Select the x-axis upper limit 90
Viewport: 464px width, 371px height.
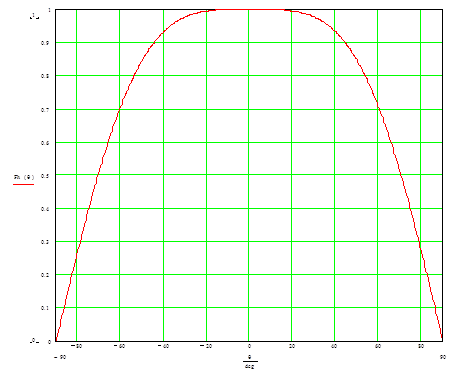point(443,357)
